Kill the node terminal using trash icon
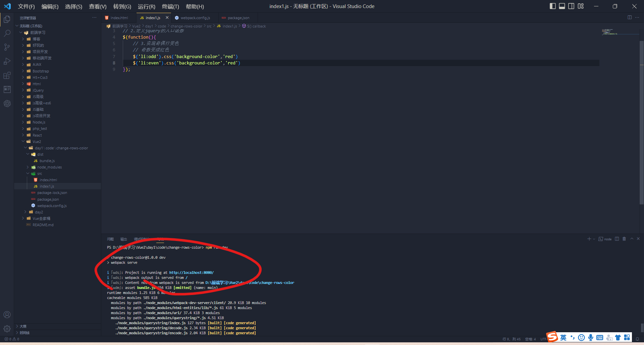Image resolution: width=644 pixels, height=345 pixels. (x=624, y=239)
